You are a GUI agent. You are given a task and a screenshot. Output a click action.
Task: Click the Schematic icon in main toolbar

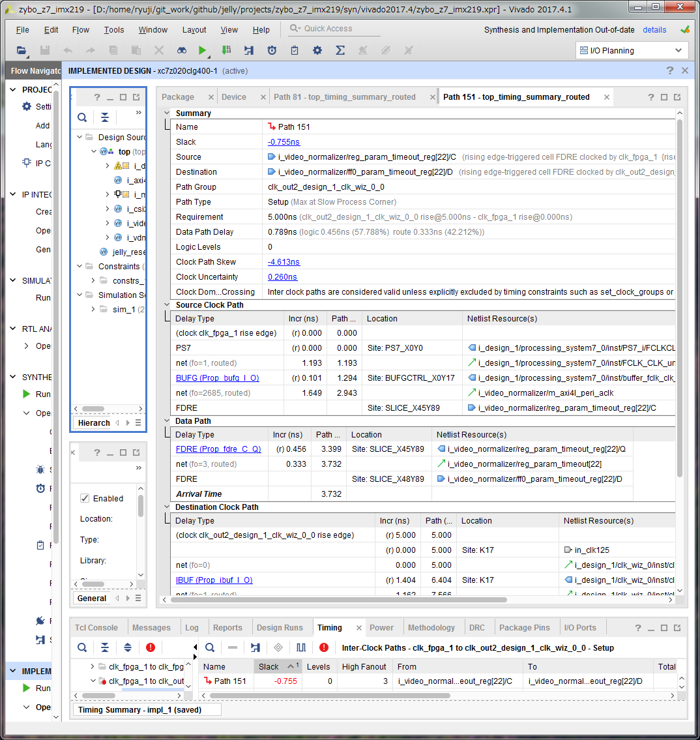(x=248, y=50)
